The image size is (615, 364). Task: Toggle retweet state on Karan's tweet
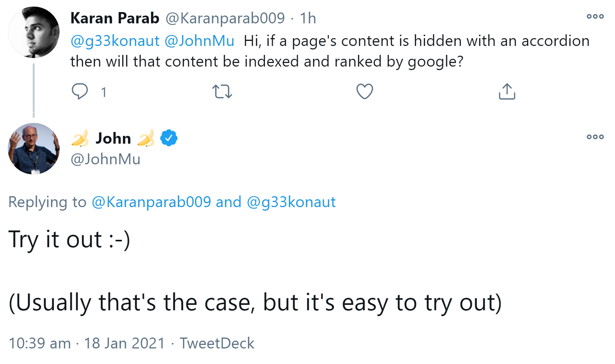click(x=222, y=91)
